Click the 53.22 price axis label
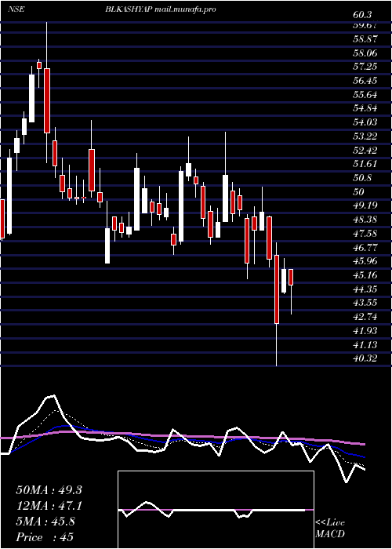This screenshot has height=549, width=392. pyautogui.click(x=365, y=136)
